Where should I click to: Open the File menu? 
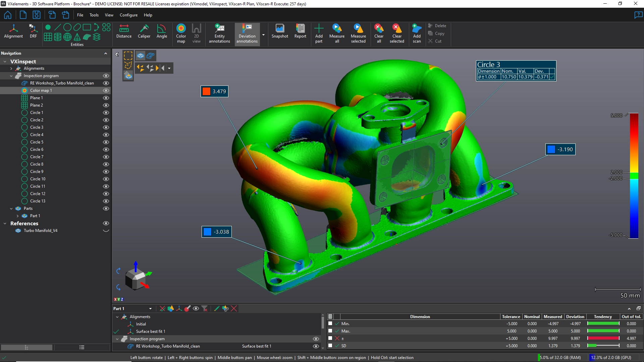(x=80, y=15)
